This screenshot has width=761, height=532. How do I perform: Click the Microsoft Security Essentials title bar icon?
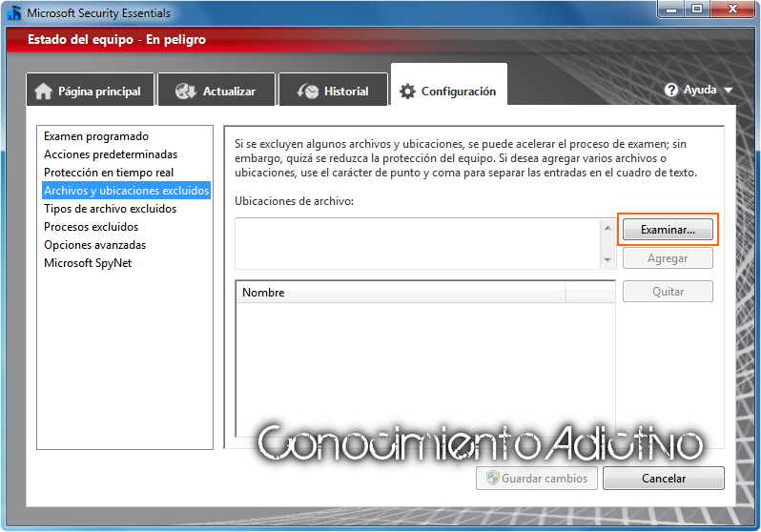click(x=14, y=12)
